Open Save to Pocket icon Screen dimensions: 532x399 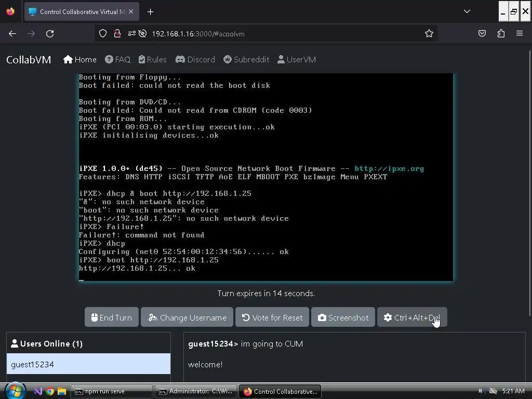click(482, 34)
